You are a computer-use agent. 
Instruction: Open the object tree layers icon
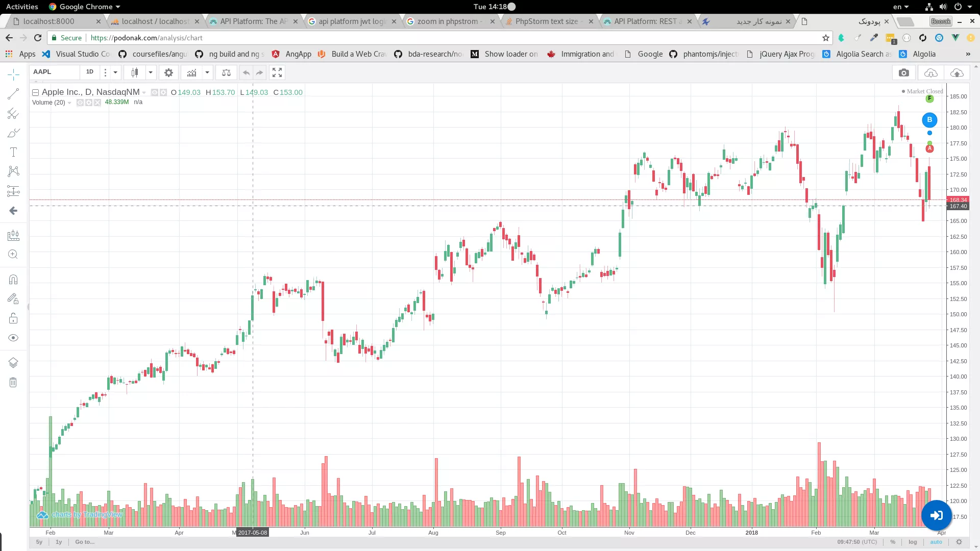(x=13, y=362)
